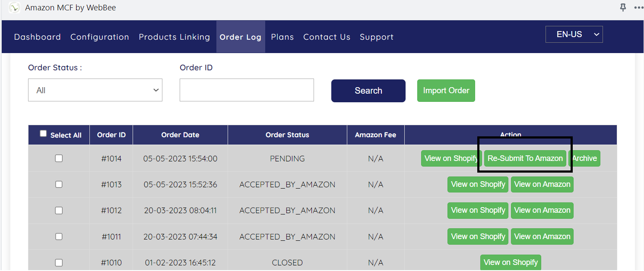Re-Submit order #1014 to Amazon

[525, 158]
